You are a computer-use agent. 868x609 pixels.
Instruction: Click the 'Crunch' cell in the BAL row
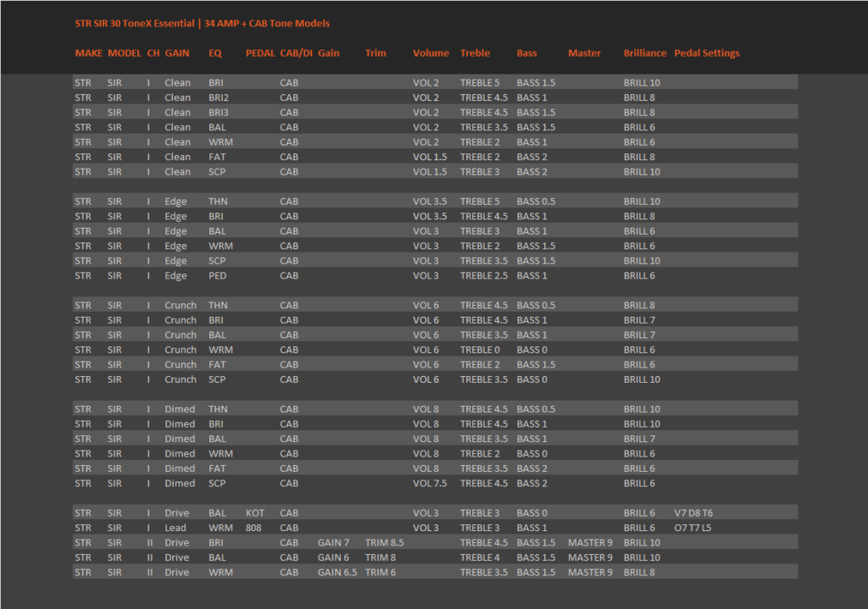pos(181,335)
